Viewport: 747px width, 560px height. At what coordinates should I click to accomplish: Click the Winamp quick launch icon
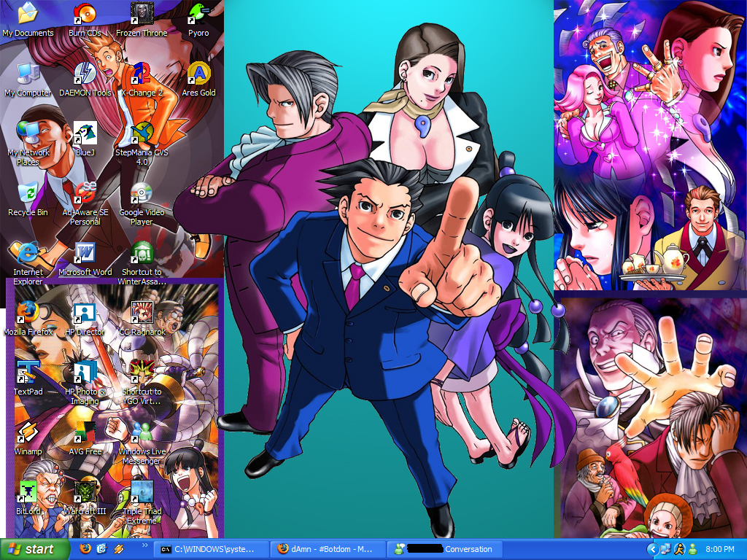pyautogui.click(x=119, y=548)
